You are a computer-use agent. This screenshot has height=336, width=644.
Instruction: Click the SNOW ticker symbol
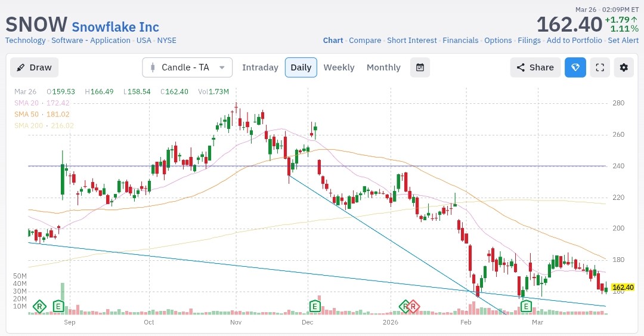click(36, 24)
